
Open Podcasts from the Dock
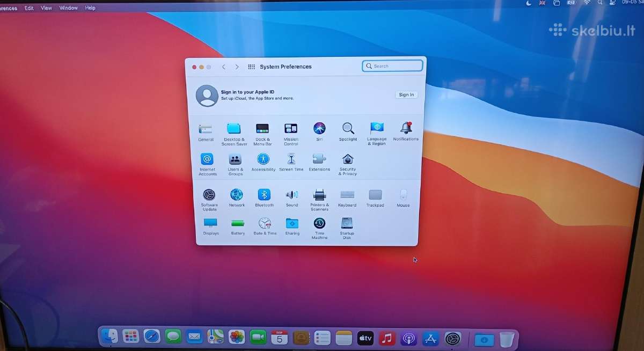point(408,339)
